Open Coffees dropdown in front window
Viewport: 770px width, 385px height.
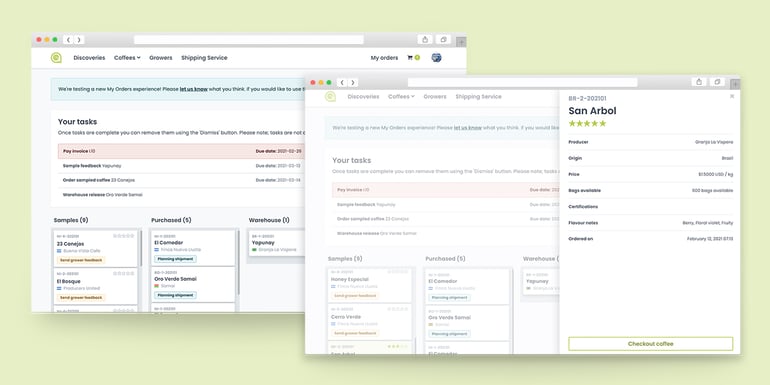tap(401, 97)
